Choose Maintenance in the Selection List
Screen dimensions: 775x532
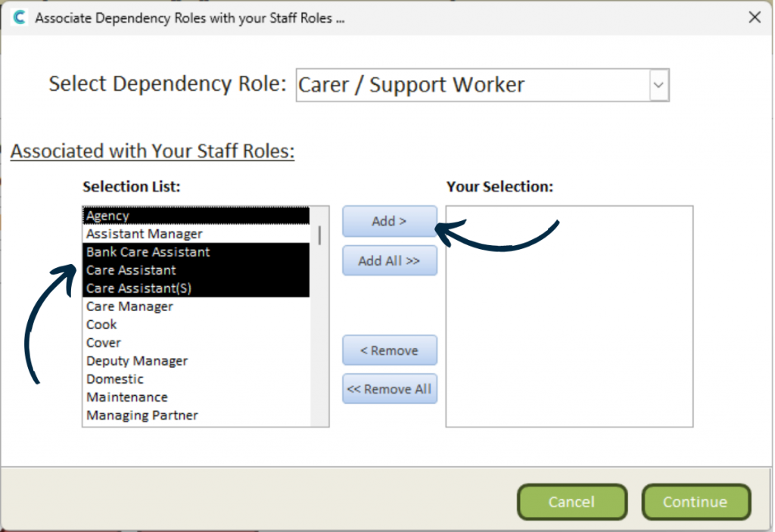tap(127, 397)
